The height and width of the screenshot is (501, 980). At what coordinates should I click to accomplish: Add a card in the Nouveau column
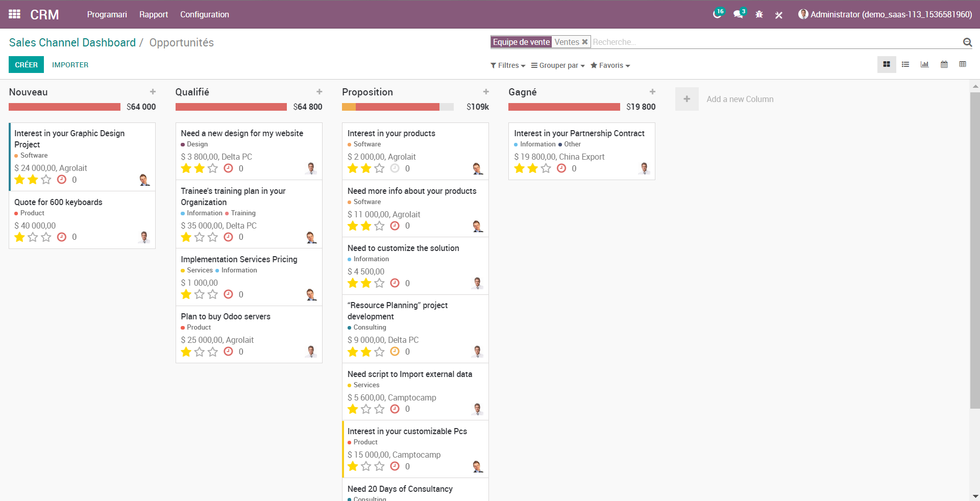[x=153, y=92]
